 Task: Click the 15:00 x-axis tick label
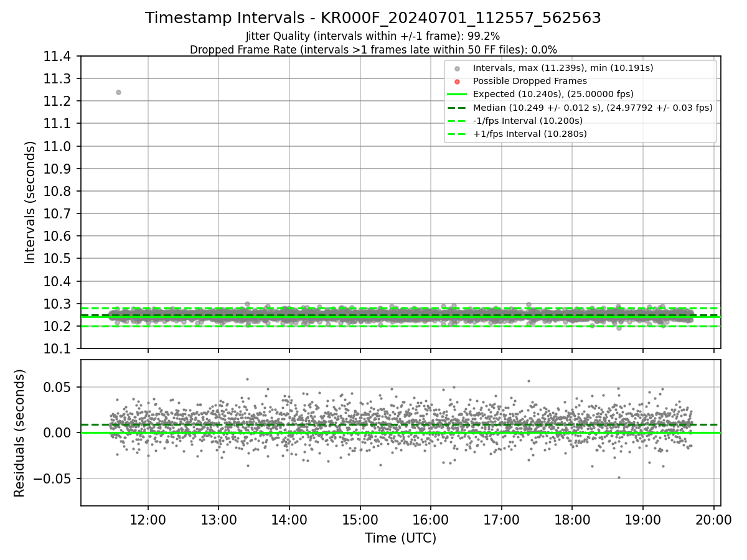(360, 520)
